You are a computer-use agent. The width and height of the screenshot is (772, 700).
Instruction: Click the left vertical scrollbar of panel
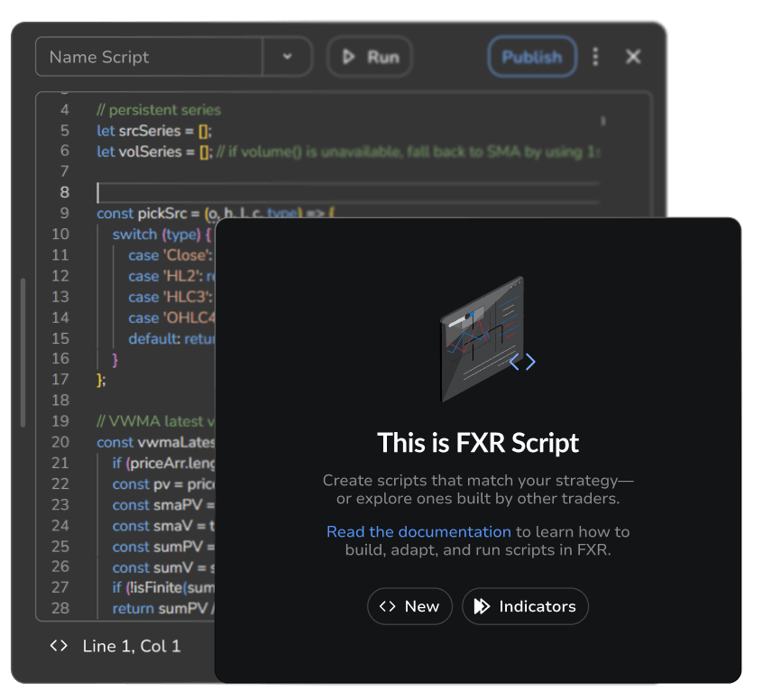[23, 352]
